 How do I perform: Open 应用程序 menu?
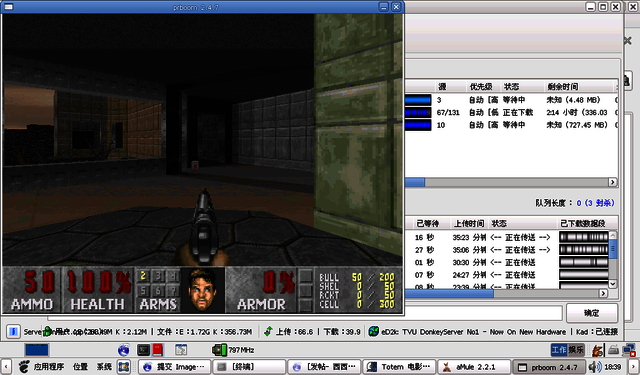point(49,366)
